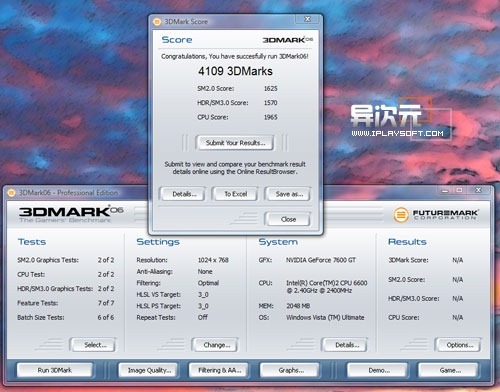Click the Anti-Aliasing value None

click(205, 272)
